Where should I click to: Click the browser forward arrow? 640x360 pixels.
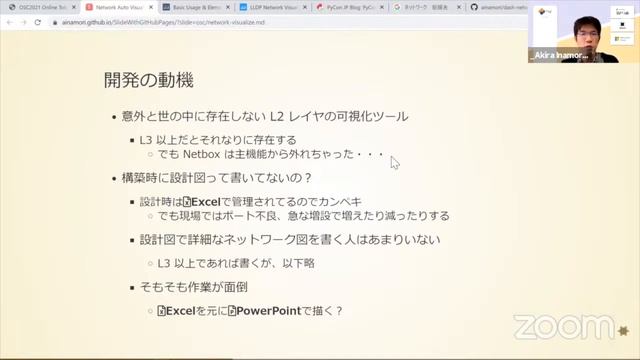point(24,22)
